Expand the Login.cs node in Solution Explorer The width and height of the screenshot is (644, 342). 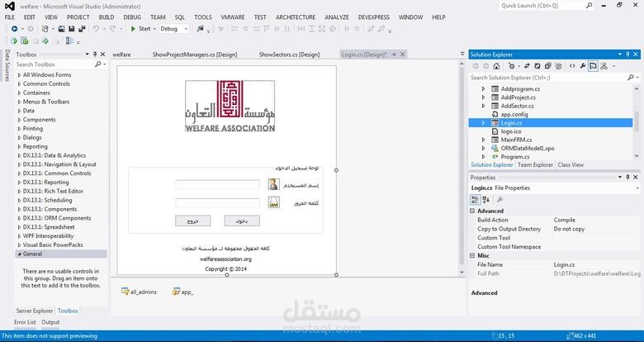pos(483,123)
